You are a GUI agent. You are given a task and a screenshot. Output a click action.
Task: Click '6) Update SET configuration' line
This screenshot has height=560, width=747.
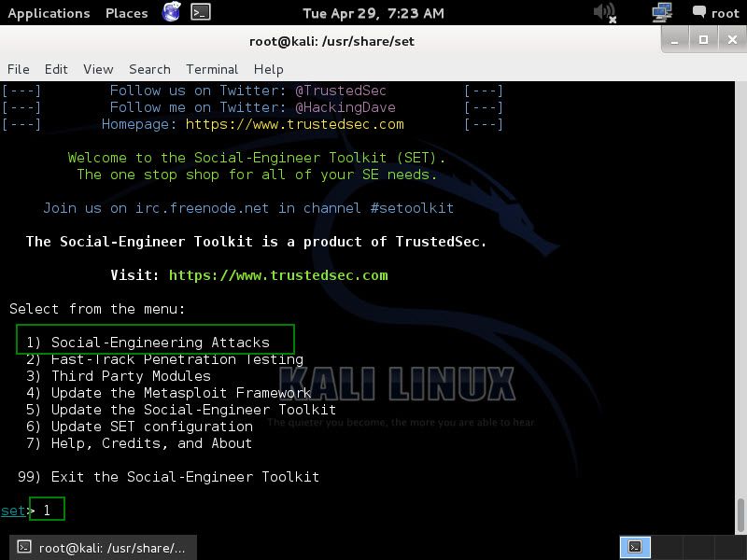click(139, 427)
